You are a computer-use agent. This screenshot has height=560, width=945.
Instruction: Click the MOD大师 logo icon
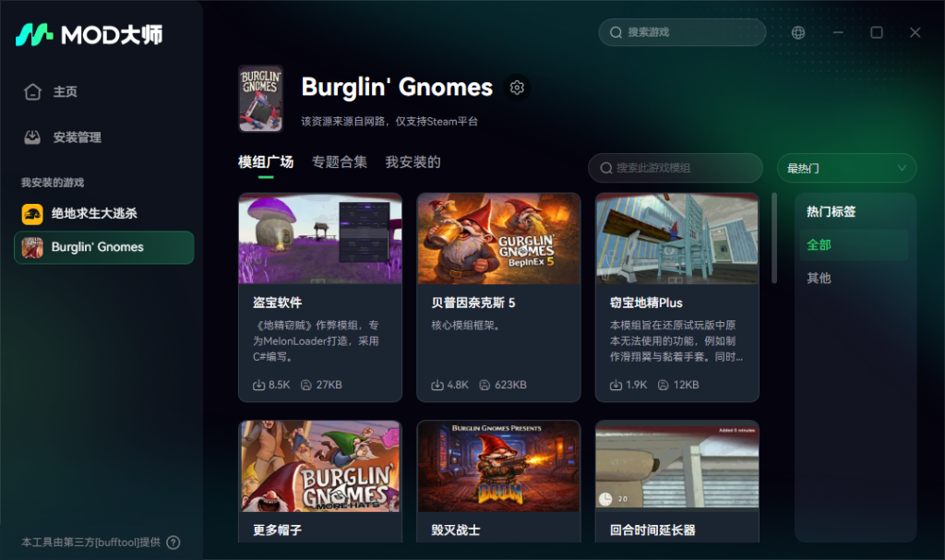[34, 35]
